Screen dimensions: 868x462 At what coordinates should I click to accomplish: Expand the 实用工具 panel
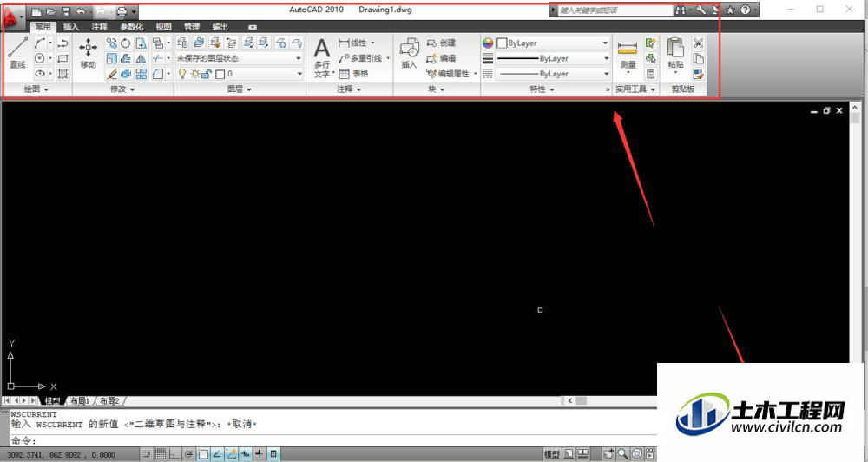[x=635, y=89]
